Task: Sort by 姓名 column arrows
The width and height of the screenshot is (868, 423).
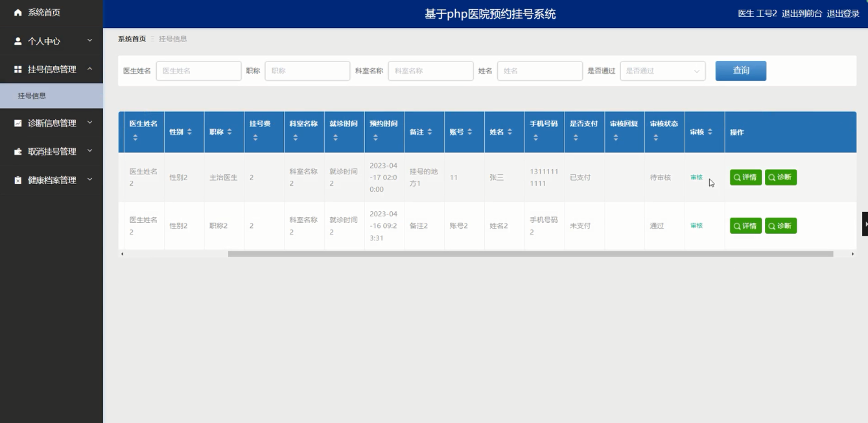Action: [510, 131]
